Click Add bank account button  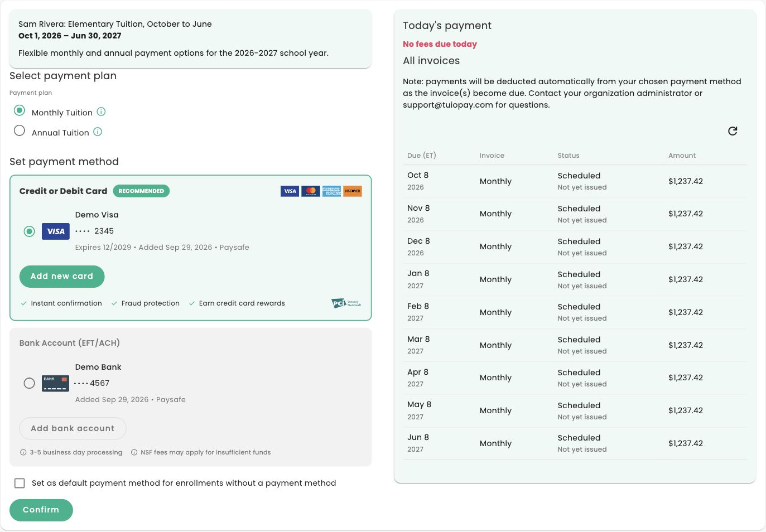pos(73,428)
